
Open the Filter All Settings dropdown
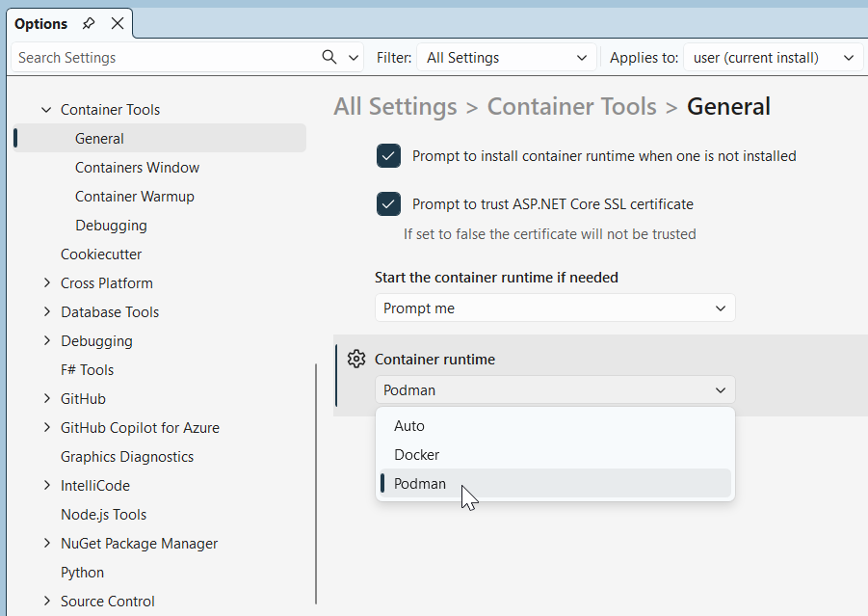[x=506, y=57]
